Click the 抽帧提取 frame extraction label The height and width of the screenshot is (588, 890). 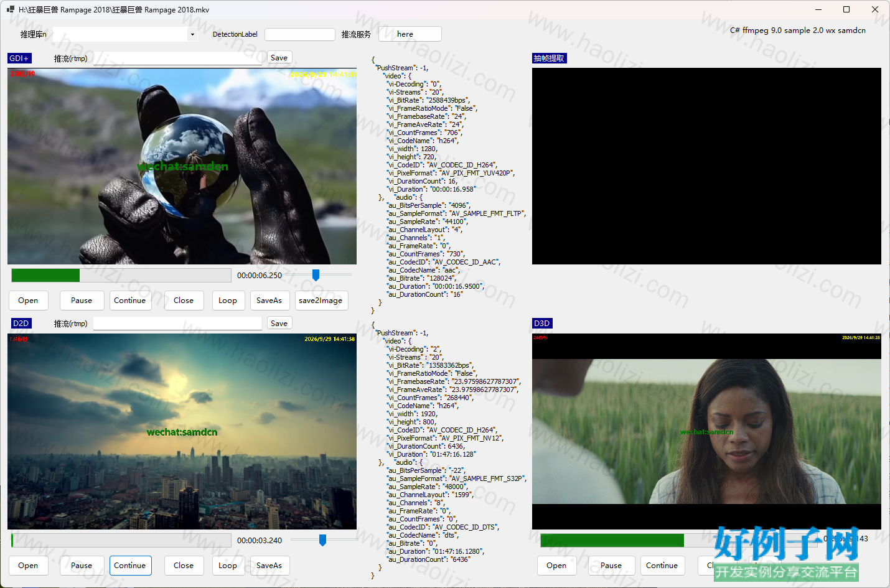tap(550, 58)
